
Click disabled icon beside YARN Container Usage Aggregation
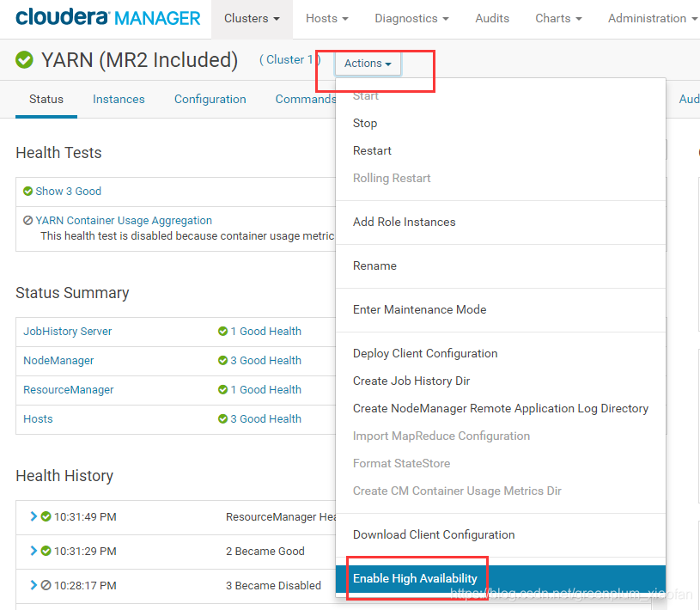[27, 220]
